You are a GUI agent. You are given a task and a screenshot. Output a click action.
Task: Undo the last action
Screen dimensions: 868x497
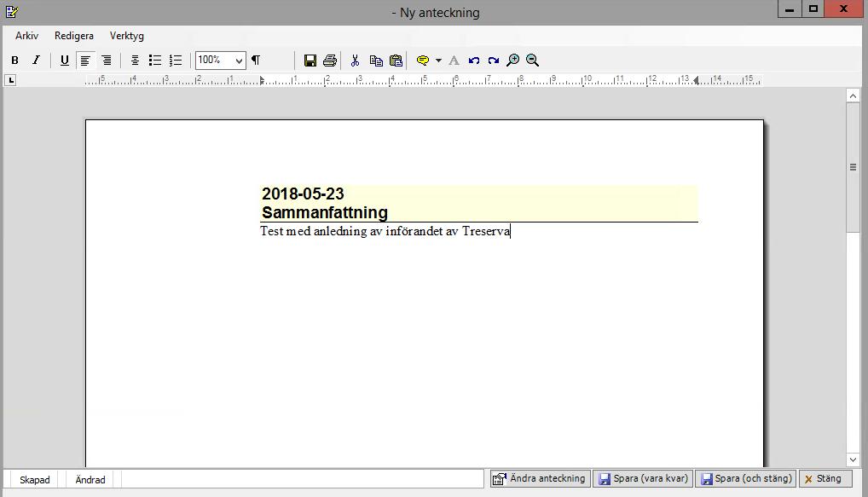pos(474,61)
